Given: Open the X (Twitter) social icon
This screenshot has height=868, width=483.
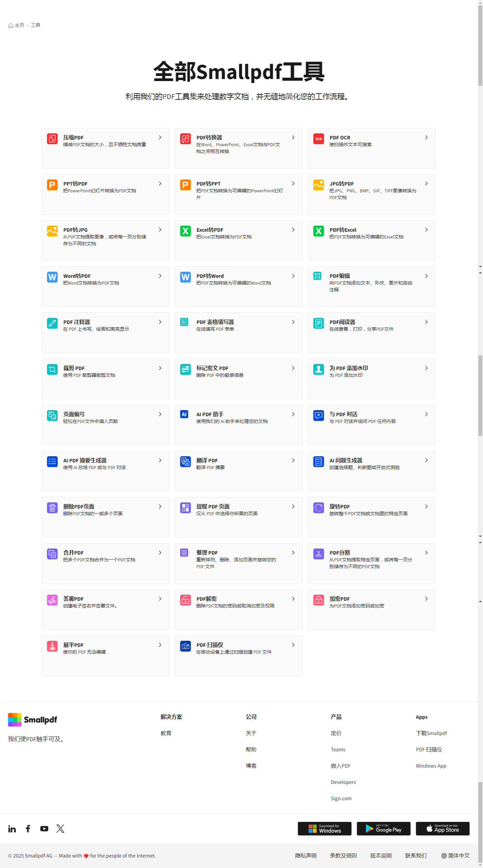Looking at the screenshot, I should (x=60, y=829).
